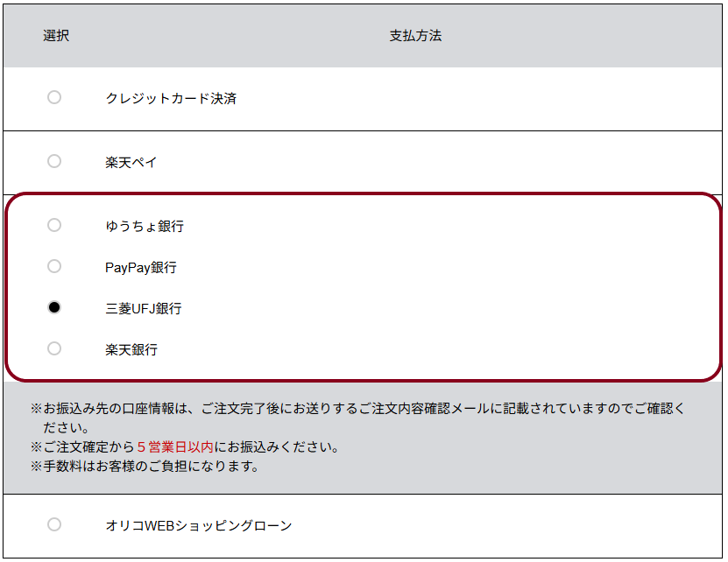Click the 手数料はお客様のご負担 notice line
Viewport: 728px width, 562px height.
coord(145,466)
